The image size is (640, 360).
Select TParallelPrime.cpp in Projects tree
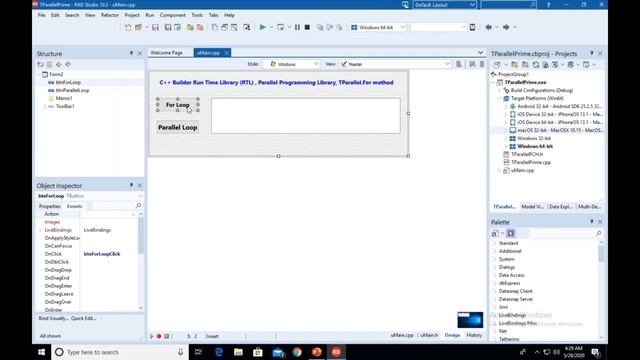click(x=531, y=162)
